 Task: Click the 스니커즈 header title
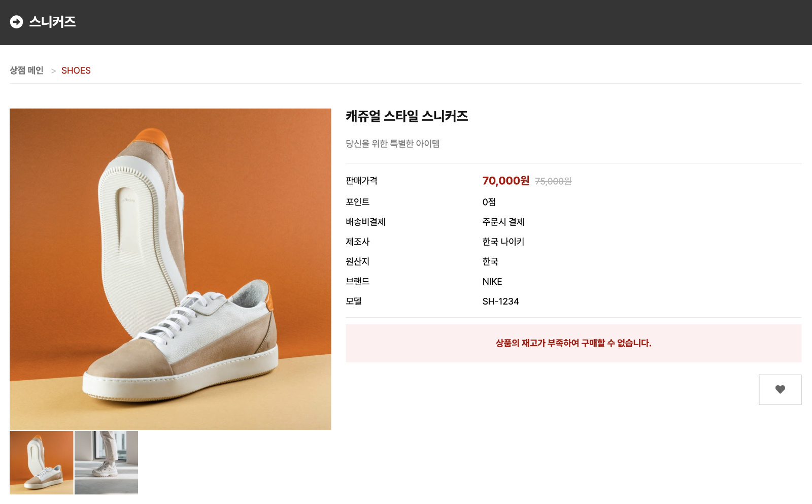(x=52, y=22)
